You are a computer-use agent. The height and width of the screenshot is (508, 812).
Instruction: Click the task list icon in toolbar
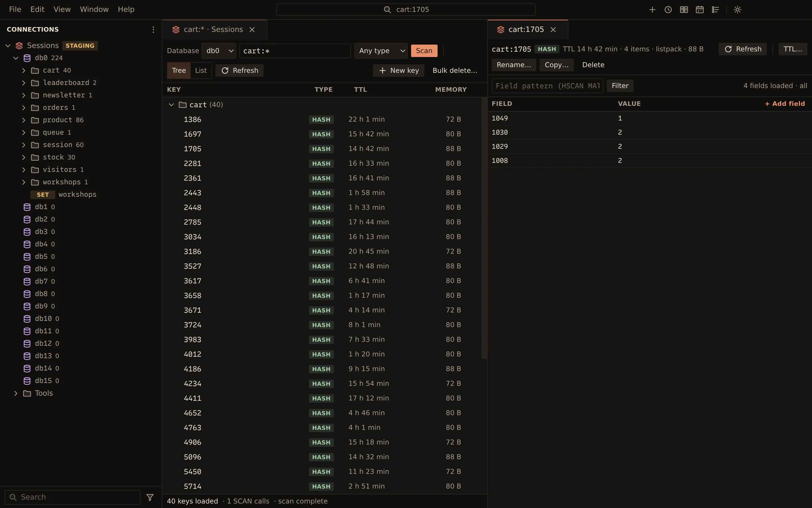(715, 9)
